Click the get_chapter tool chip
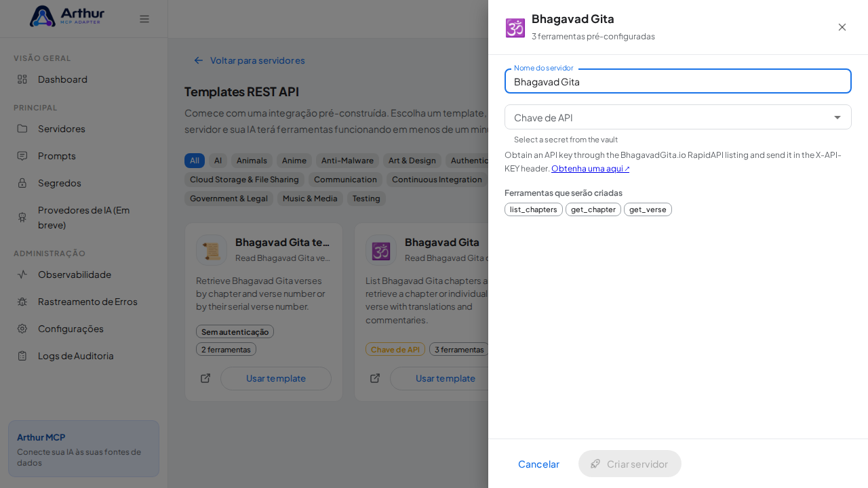This screenshot has height=488, width=868. 593,209
